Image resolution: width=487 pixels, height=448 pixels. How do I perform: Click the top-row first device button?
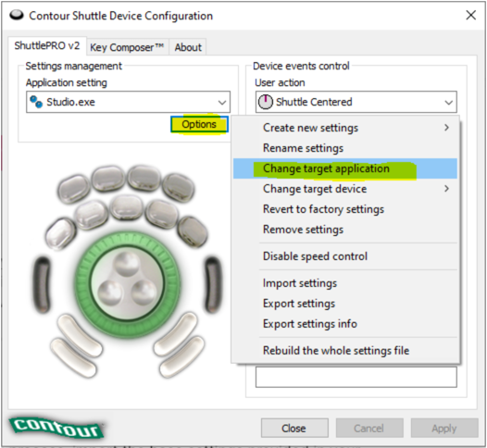coord(74,189)
